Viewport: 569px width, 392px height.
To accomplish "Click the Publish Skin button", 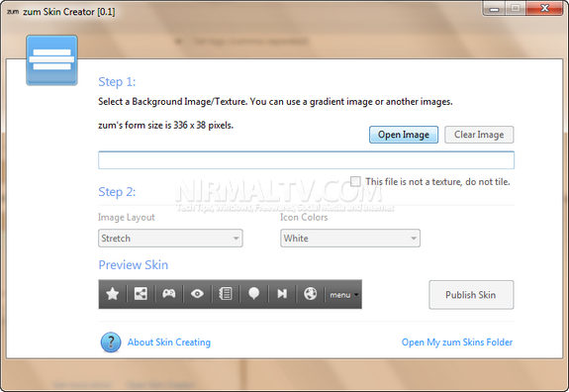I will pos(471,295).
